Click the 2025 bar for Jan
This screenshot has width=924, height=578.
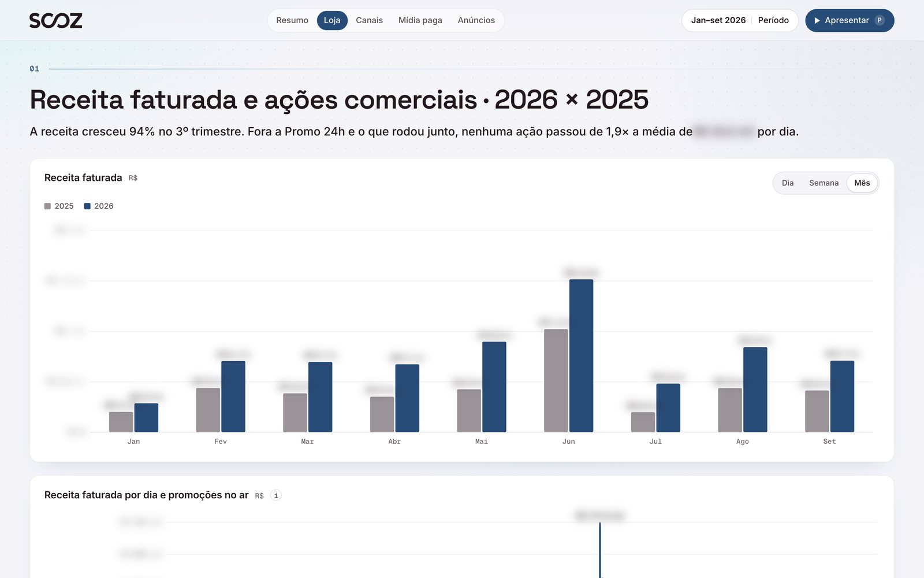coord(121,422)
